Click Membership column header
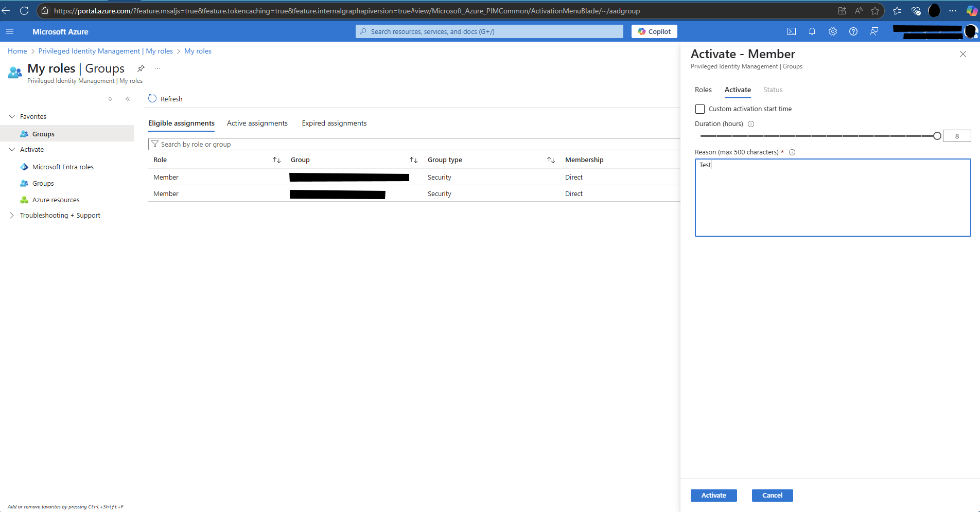The image size is (980, 512). coord(584,160)
